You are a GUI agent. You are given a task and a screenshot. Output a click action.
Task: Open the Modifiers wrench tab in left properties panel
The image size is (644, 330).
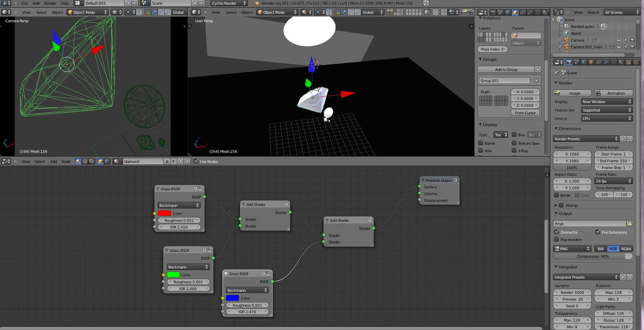tap(530, 12)
